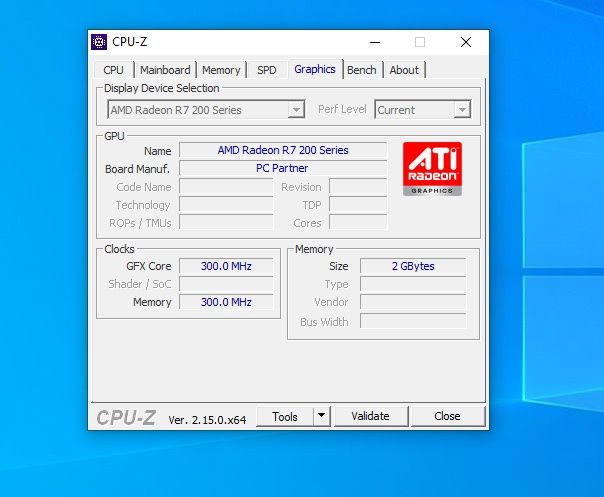The image size is (604, 497).
Task: Click the memory Size 2 GBytes value
Action: click(413, 266)
